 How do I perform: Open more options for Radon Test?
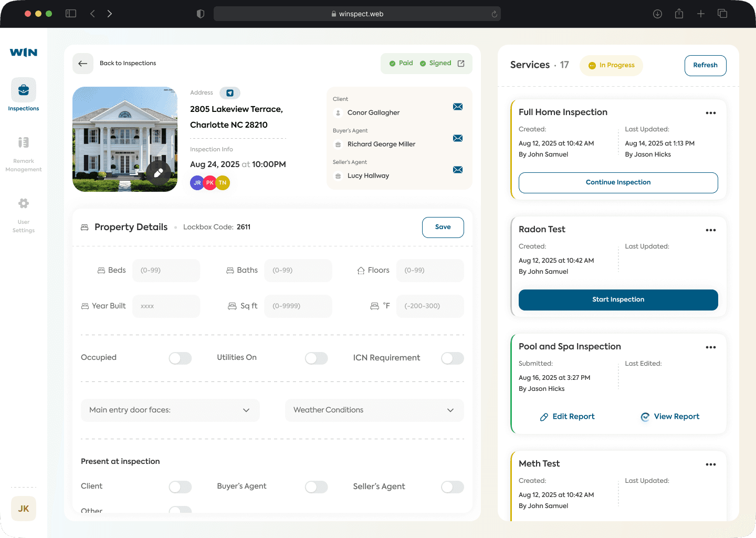click(x=711, y=230)
